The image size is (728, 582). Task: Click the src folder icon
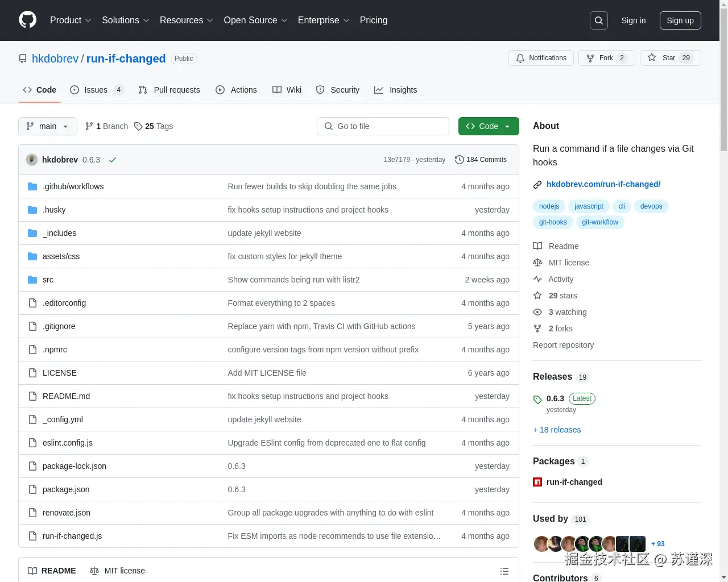pos(32,280)
